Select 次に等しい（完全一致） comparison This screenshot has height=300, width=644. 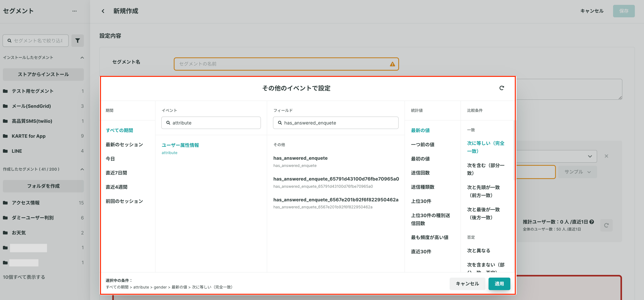(485, 147)
